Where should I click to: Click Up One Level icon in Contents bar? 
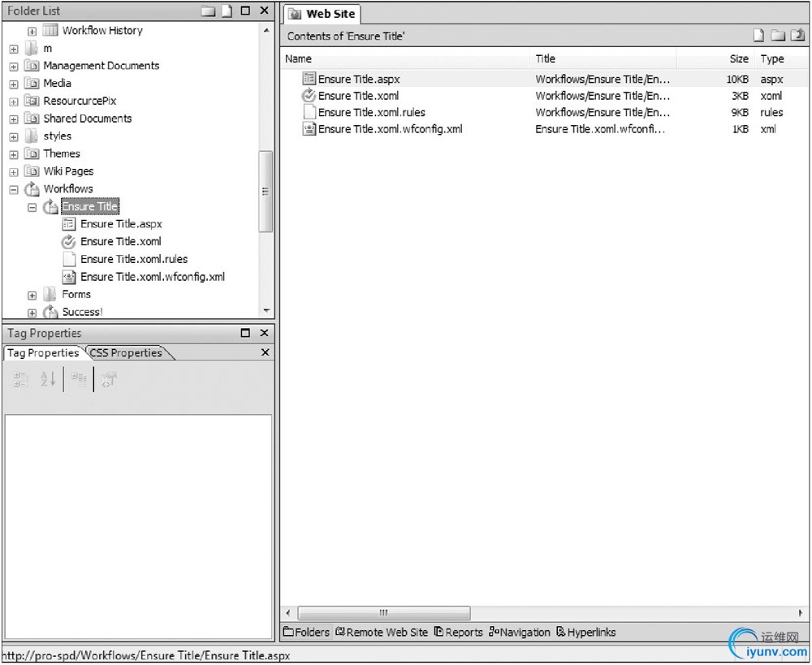point(797,35)
